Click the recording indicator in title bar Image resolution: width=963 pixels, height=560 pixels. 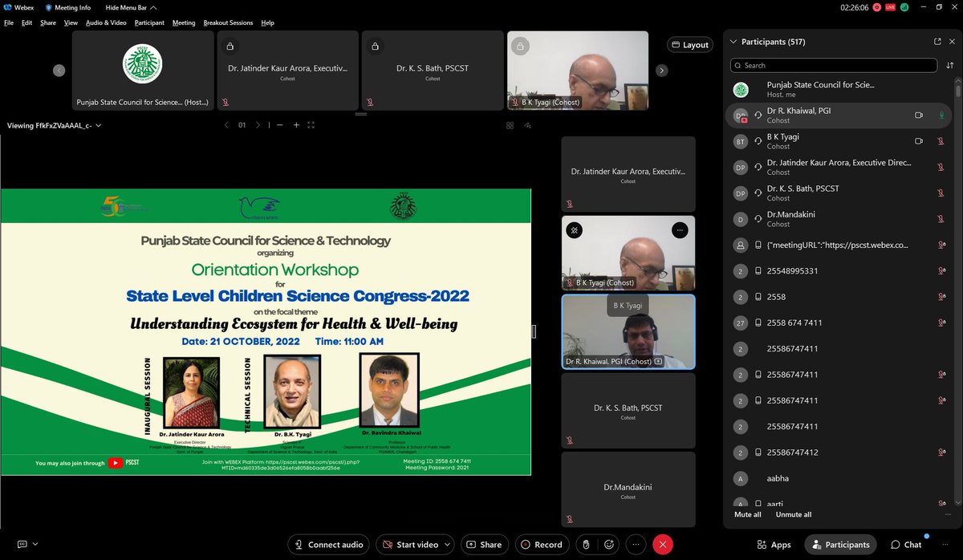[876, 7]
